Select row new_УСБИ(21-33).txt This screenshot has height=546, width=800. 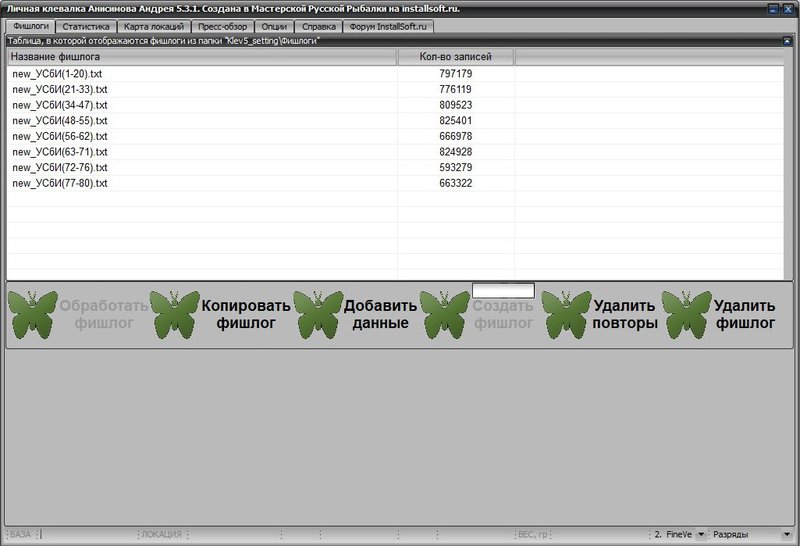point(395,89)
